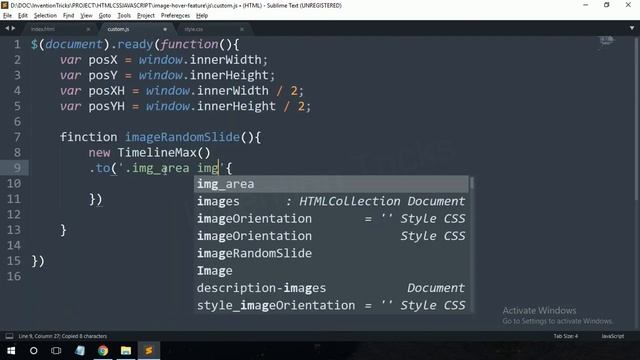This screenshot has height=360, width=640.
Task: Open Task View on taskbar
Action: [56, 351]
